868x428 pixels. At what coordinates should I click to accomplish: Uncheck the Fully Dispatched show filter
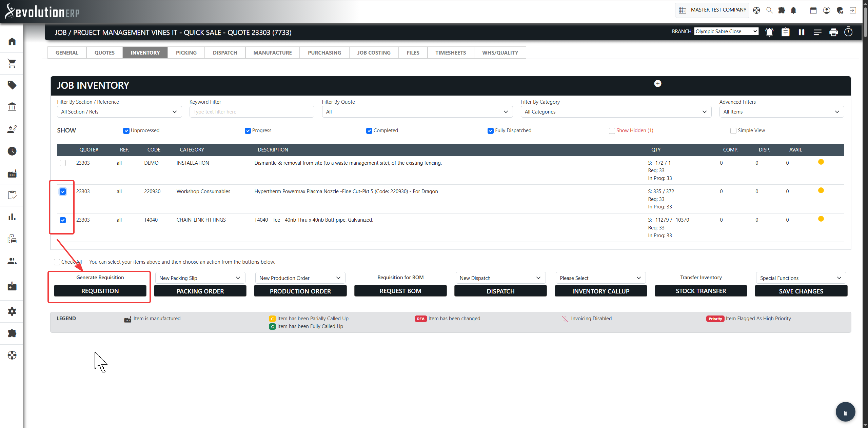[x=490, y=131]
